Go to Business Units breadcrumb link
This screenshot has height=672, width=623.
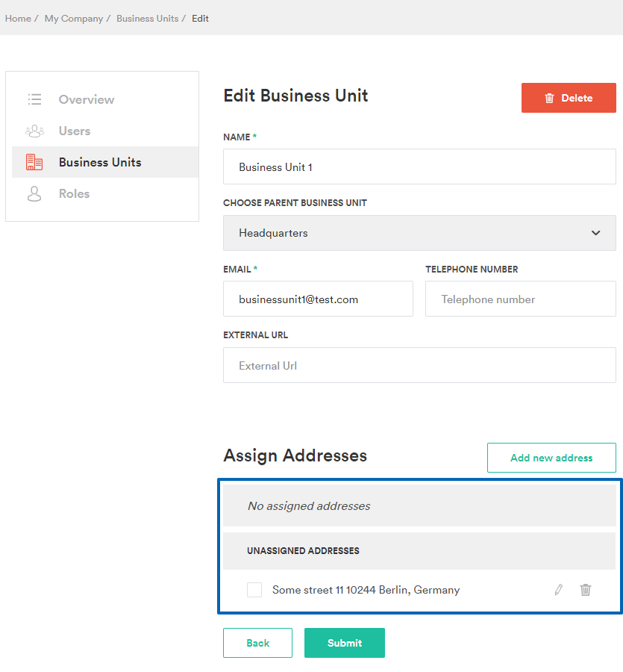click(147, 19)
